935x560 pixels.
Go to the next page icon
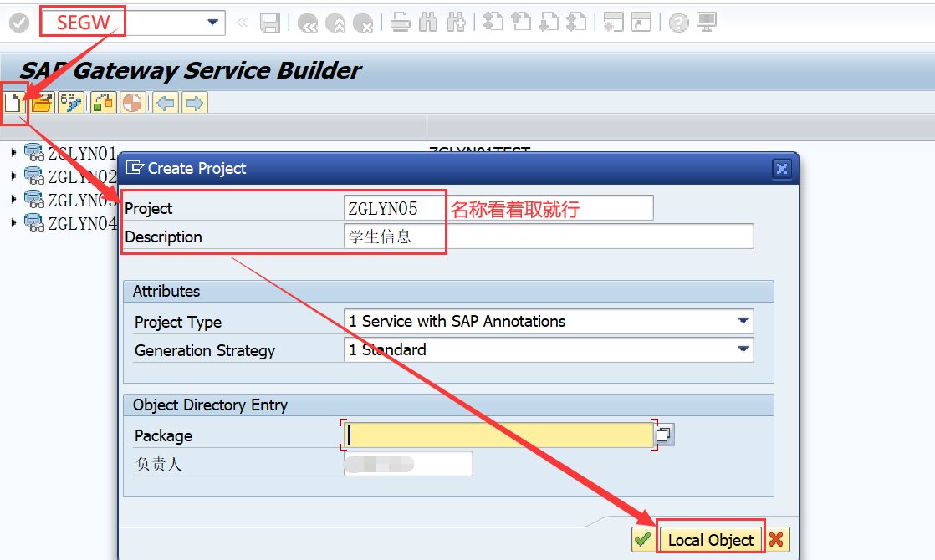click(549, 23)
